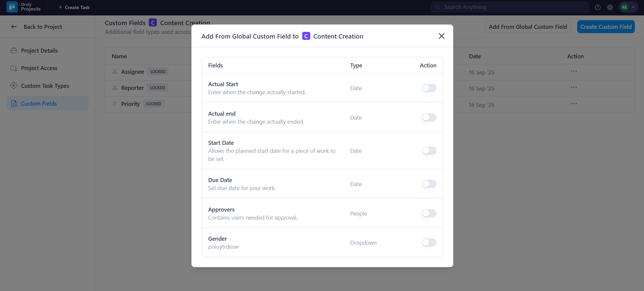Open the three-dot menu for Reporter row
The height and width of the screenshot is (291, 644).
coord(573,88)
